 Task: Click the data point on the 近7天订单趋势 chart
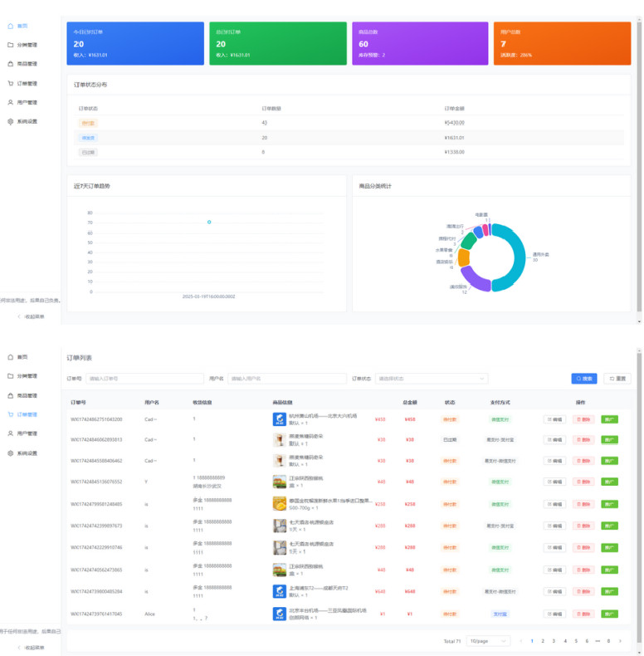click(x=209, y=222)
